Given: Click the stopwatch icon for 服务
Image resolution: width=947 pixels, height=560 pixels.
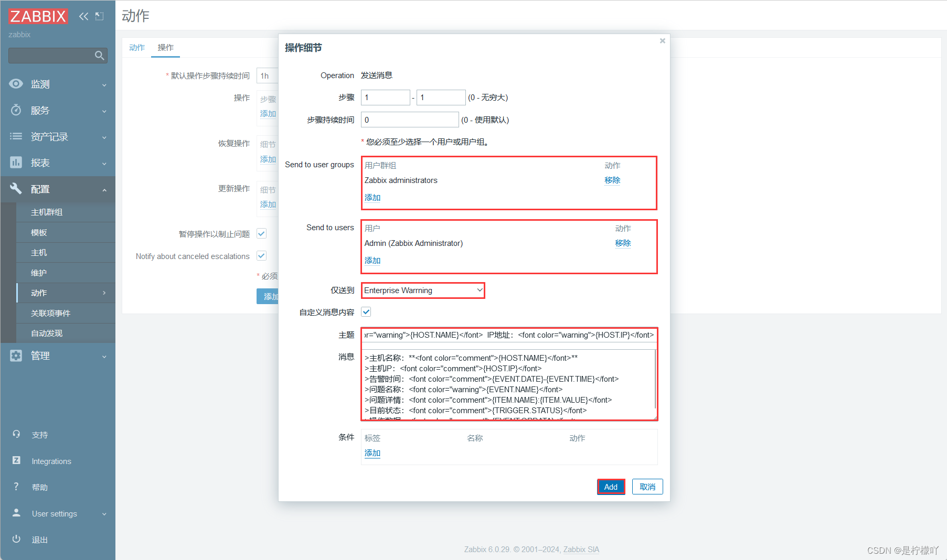Looking at the screenshot, I should click(x=16, y=110).
